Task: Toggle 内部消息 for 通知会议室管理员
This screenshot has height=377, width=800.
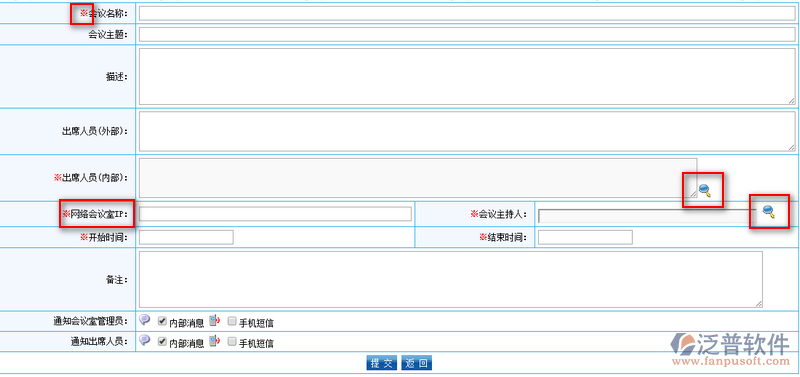Action: (162, 321)
